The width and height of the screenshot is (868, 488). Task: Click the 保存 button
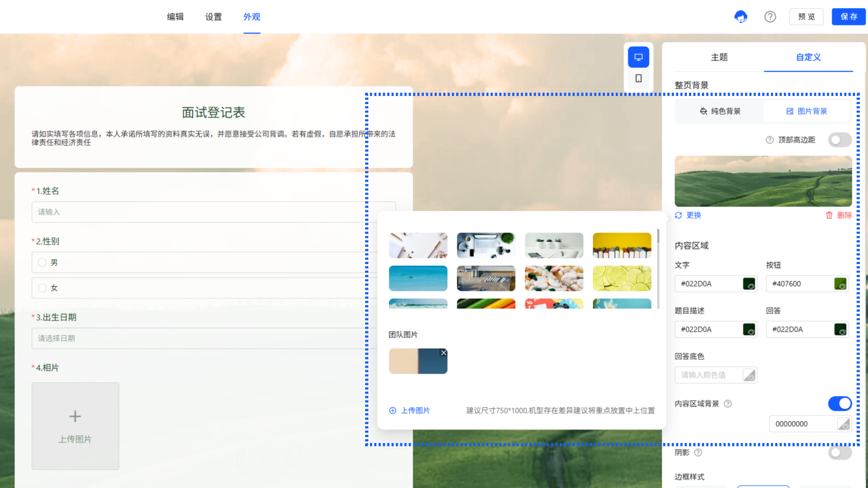[848, 17]
